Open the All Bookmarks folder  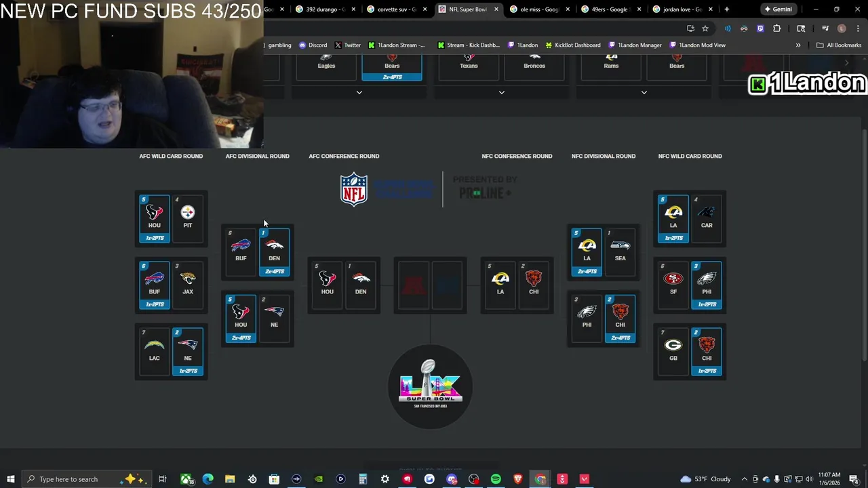coord(839,45)
